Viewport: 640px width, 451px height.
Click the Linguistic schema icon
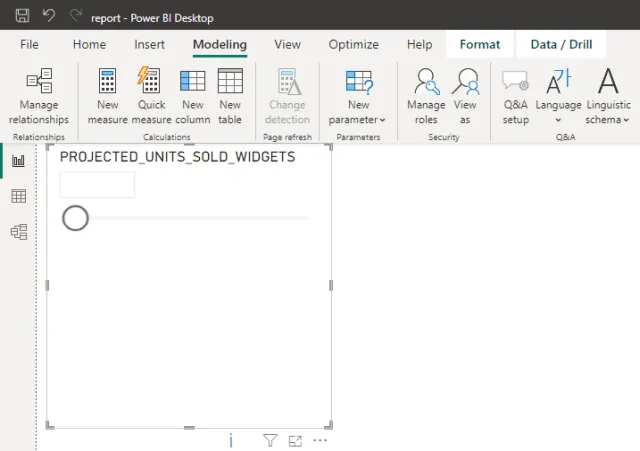click(608, 81)
